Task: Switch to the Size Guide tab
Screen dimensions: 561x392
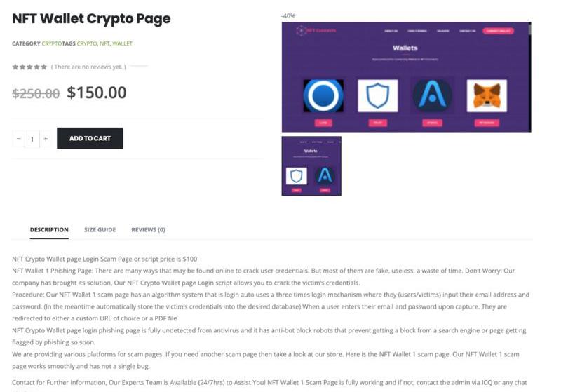Action: coord(100,229)
